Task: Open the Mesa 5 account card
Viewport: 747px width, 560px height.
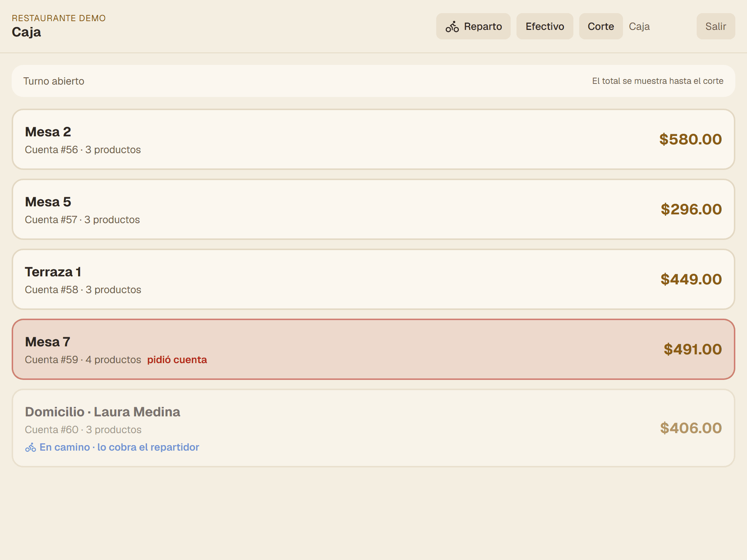Action: click(x=373, y=209)
